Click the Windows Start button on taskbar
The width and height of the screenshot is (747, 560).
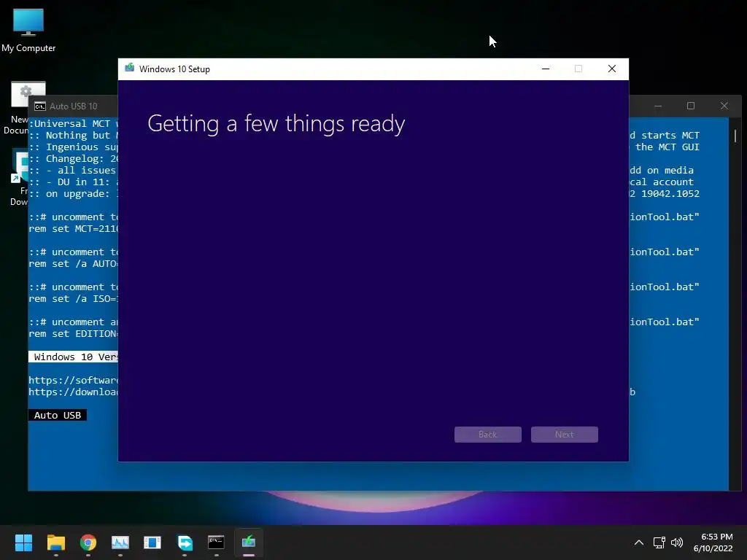[x=23, y=542]
